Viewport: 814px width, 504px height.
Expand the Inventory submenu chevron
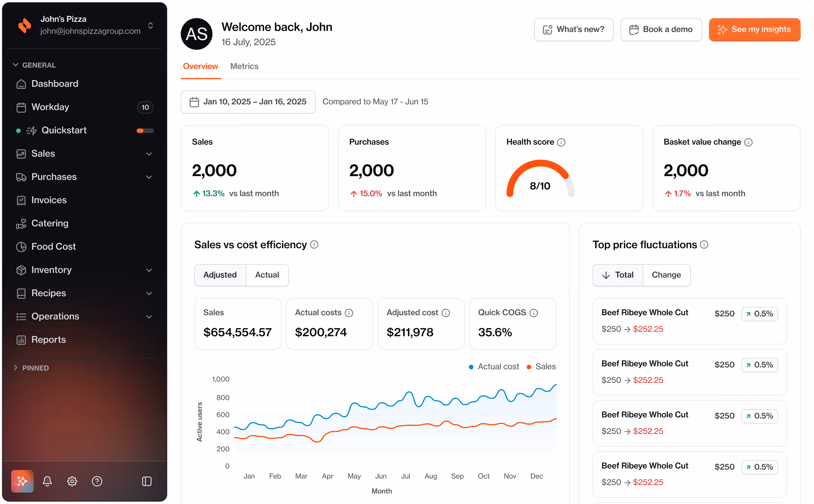pos(149,270)
